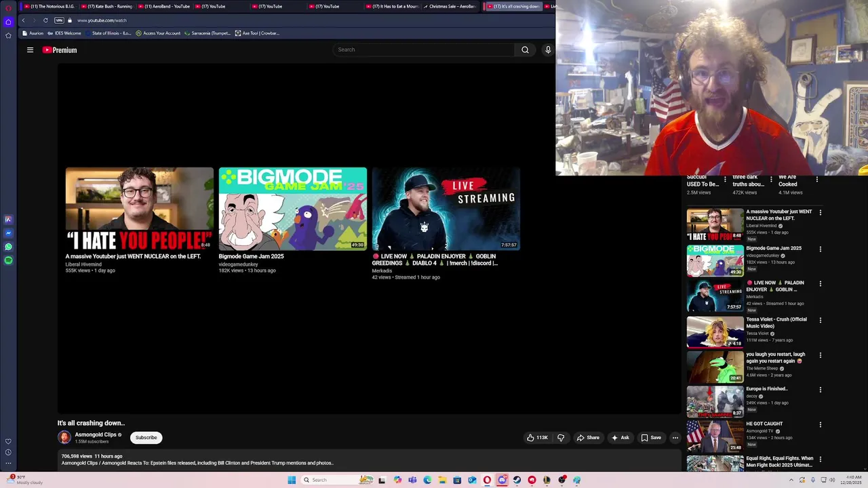Open the I HATE YOU PEOPLE endscreen thumbnail
Screen dimensions: 868x488
click(x=140, y=209)
